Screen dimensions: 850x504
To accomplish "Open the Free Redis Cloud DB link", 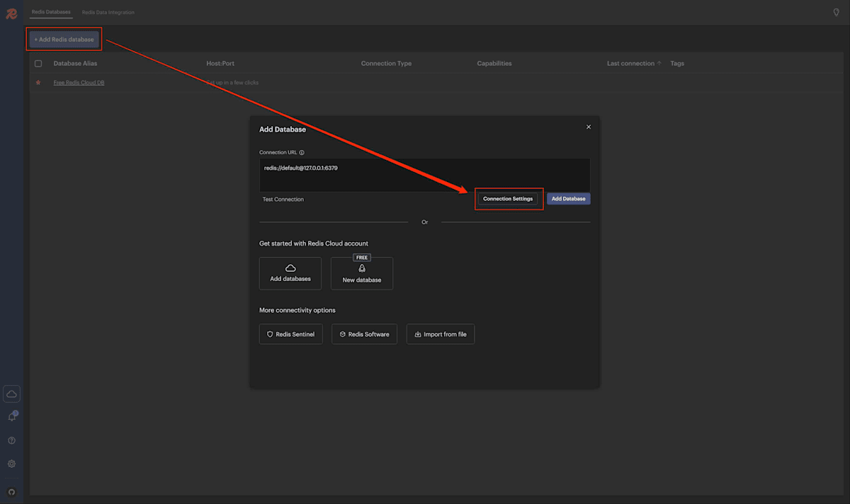I will pos(79,83).
